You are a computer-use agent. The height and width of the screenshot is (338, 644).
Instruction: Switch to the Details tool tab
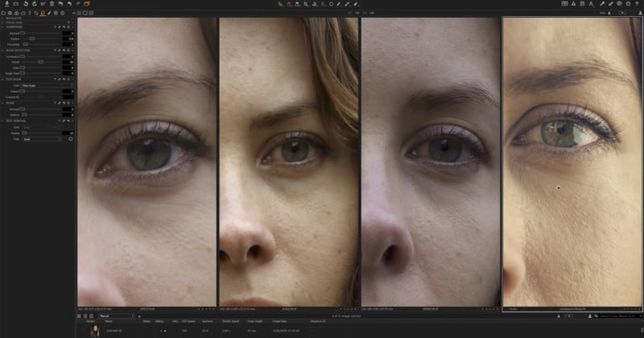tap(43, 13)
